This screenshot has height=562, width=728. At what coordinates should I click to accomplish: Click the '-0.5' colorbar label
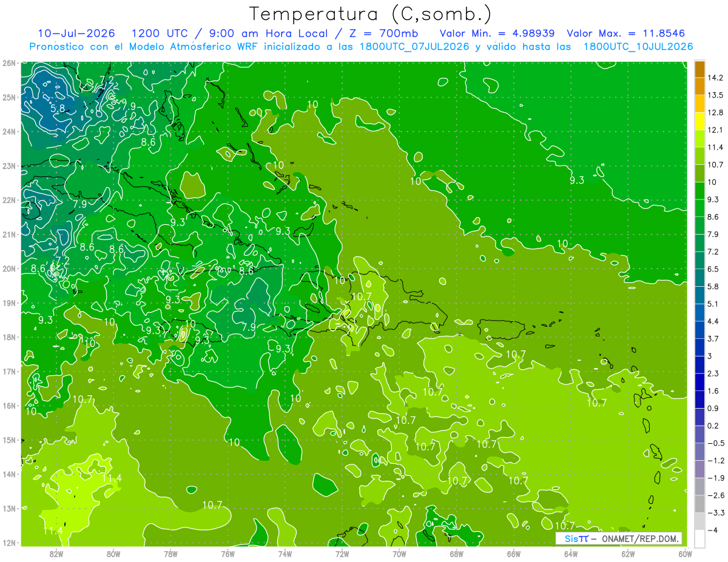(716, 443)
